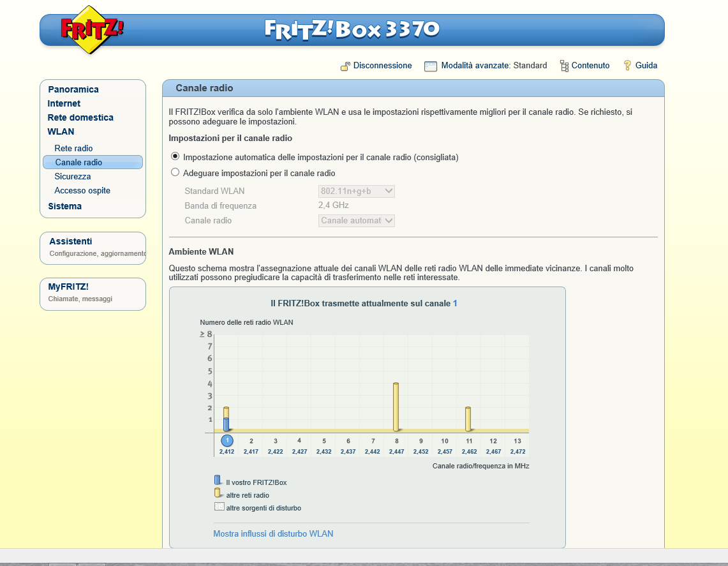728x566 pixels.
Task: Click the 2,4 GHz frequency band value
Action: coord(333,205)
